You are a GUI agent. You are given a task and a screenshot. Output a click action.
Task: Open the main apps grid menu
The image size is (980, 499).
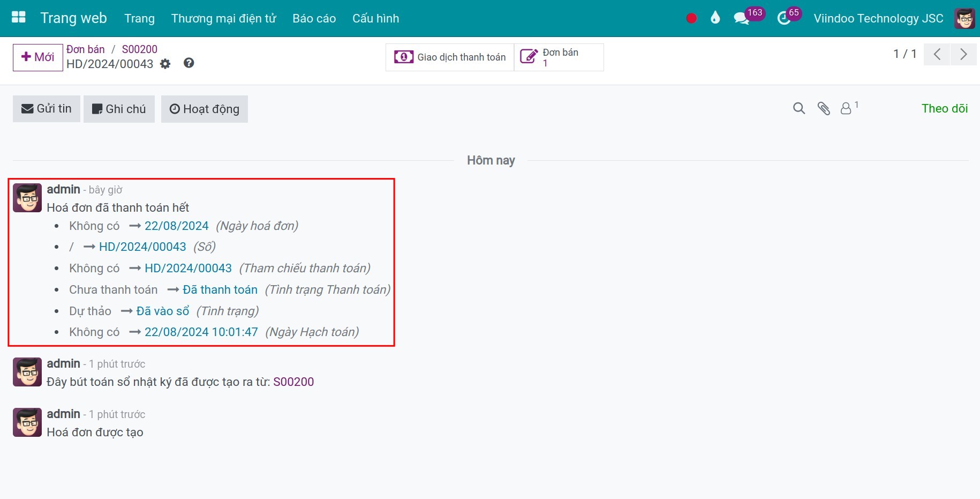pyautogui.click(x=19, y=18)
